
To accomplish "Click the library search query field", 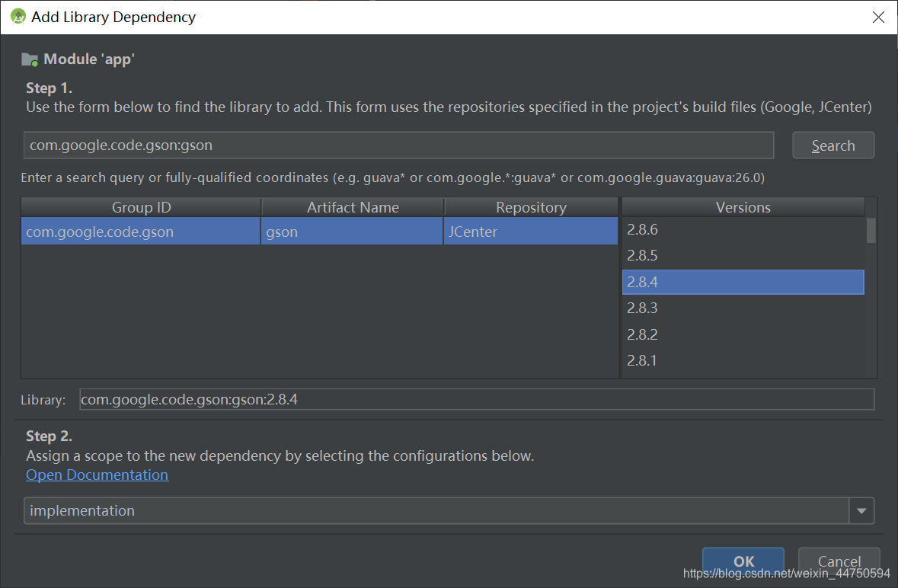I will [398, 145].
